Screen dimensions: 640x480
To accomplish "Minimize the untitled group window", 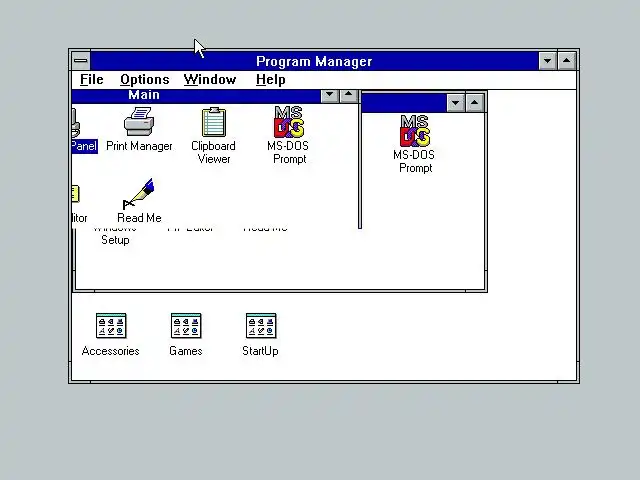I will pyautogui.click(x=456, y=103).
